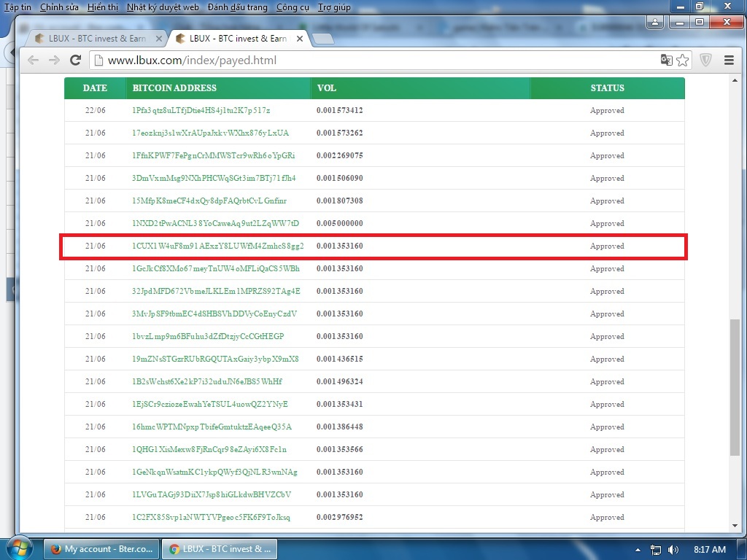Switch to the first LBUX tab
Viewport: 747px width, 560px height.
click(97, 39)
